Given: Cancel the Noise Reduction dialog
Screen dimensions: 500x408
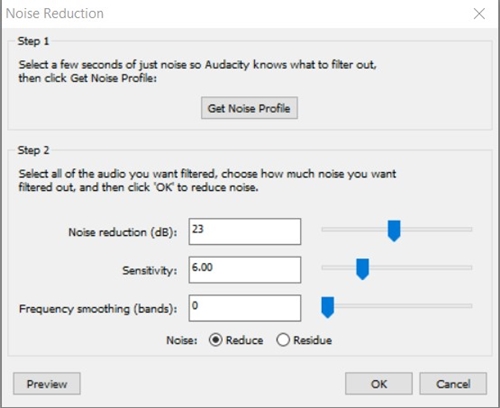Looking at the screenshot, I should 453,384.
